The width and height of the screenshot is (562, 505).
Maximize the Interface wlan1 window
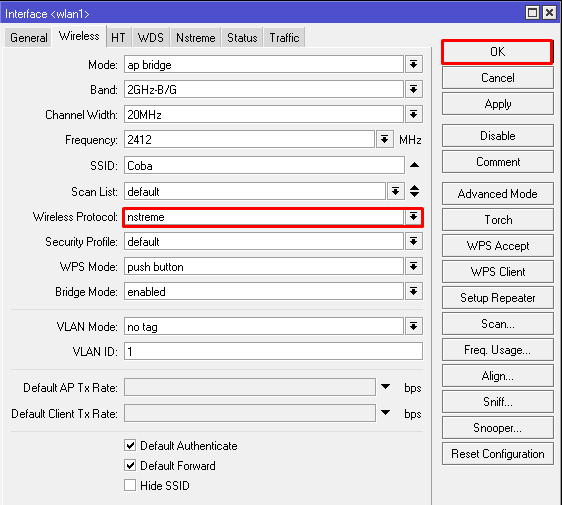(533, 13)
